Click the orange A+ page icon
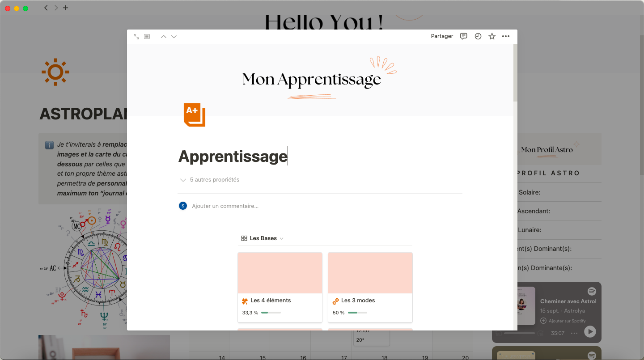The image size is (644, 360). click(195, 115)
